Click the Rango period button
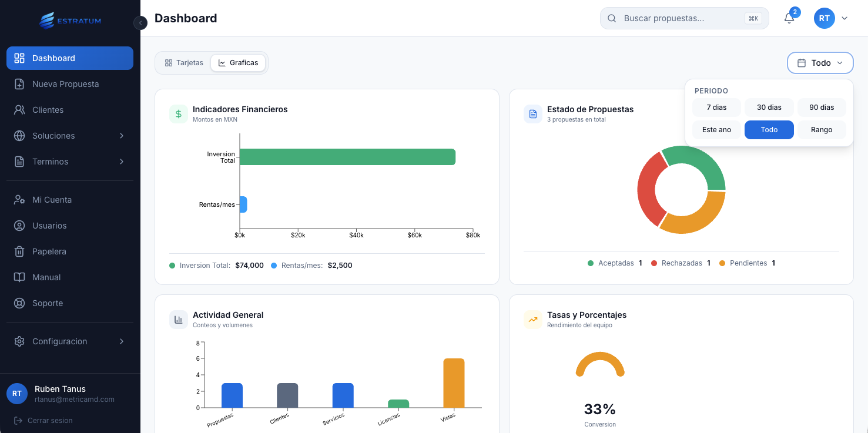 pyautogui.click(x=822, y=129)
